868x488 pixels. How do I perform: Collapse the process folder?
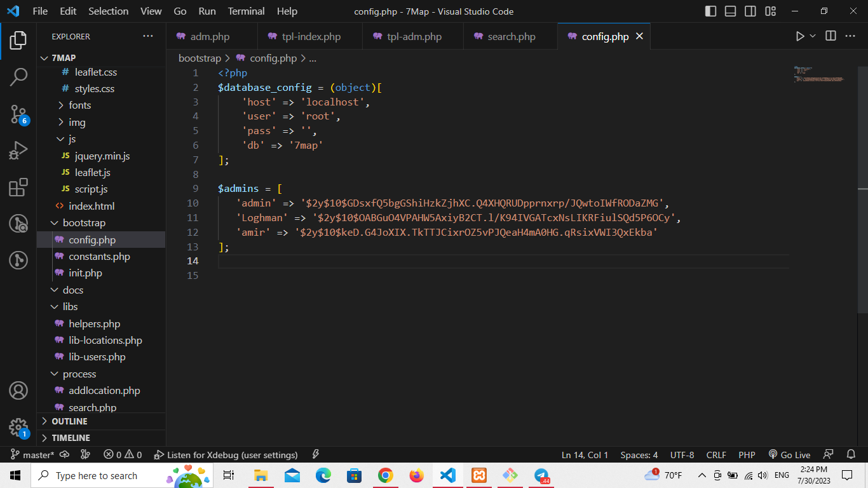(101, 374)
